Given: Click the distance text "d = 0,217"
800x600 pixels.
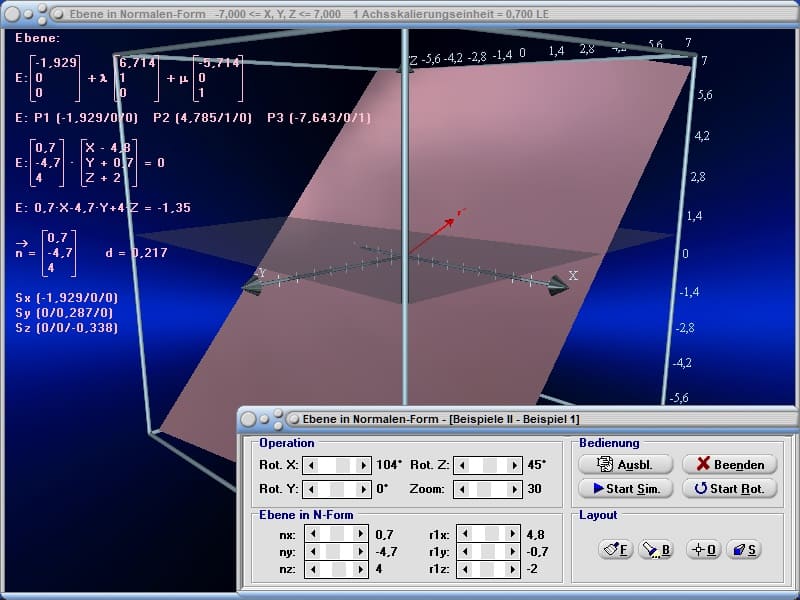Looking at the screenshot, I should [x=136, y=253].
